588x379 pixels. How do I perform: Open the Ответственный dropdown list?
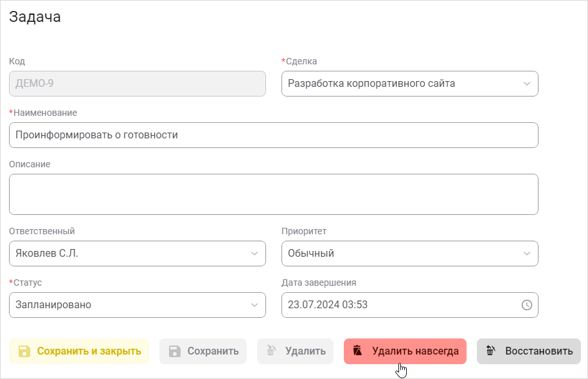point(254,254)
